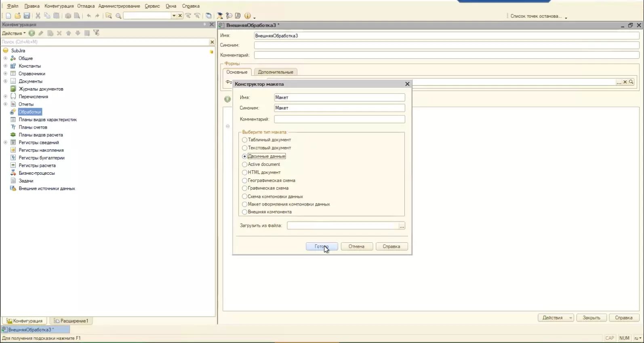644x343 pixels.
Task: Click the Комментарий field in layout constructor
Action: click(x=339, y=119)
